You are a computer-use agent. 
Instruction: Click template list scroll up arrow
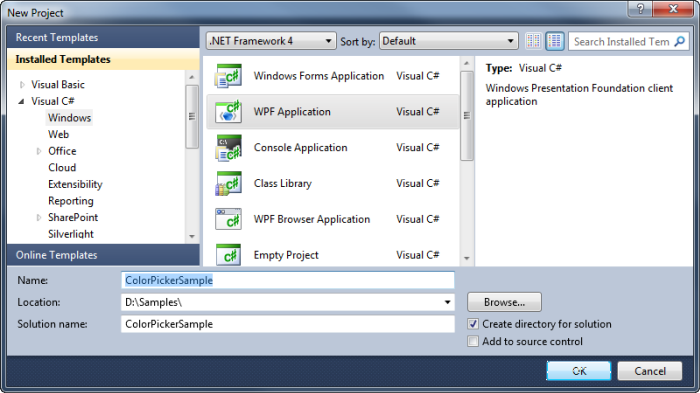467,63
